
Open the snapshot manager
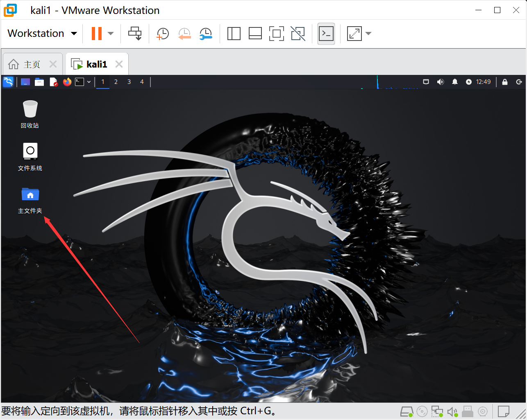(x=206, y=34)
